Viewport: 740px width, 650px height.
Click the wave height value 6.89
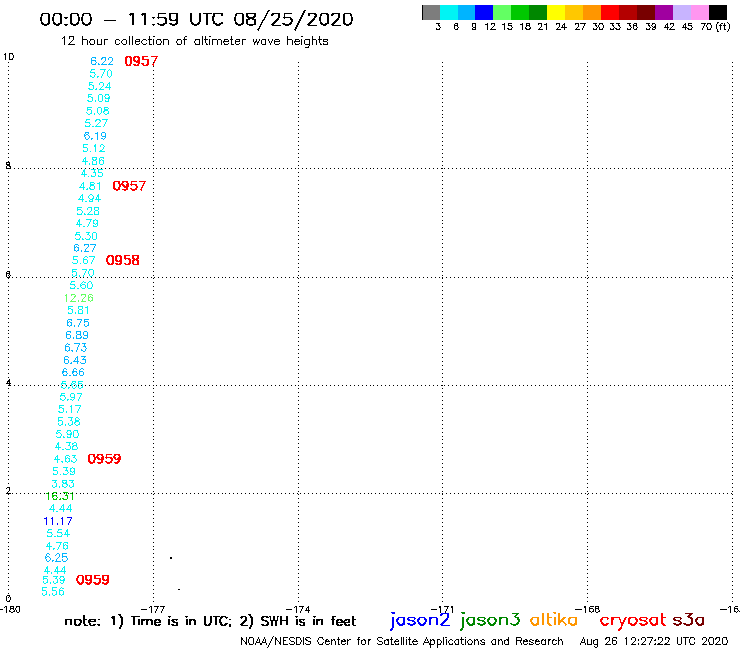(x=77, y=335)
